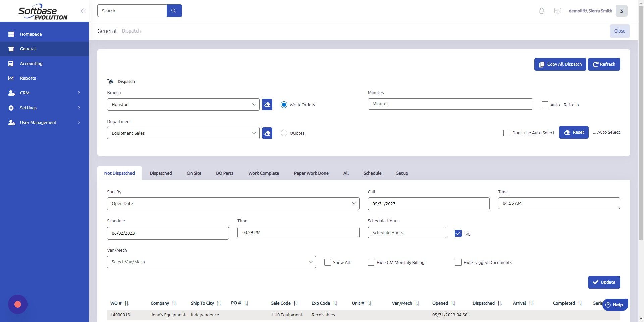This screenshot has height=322, width=644.
Task: Click the Copy All Dispatch button
Action: tap(560, 64)
